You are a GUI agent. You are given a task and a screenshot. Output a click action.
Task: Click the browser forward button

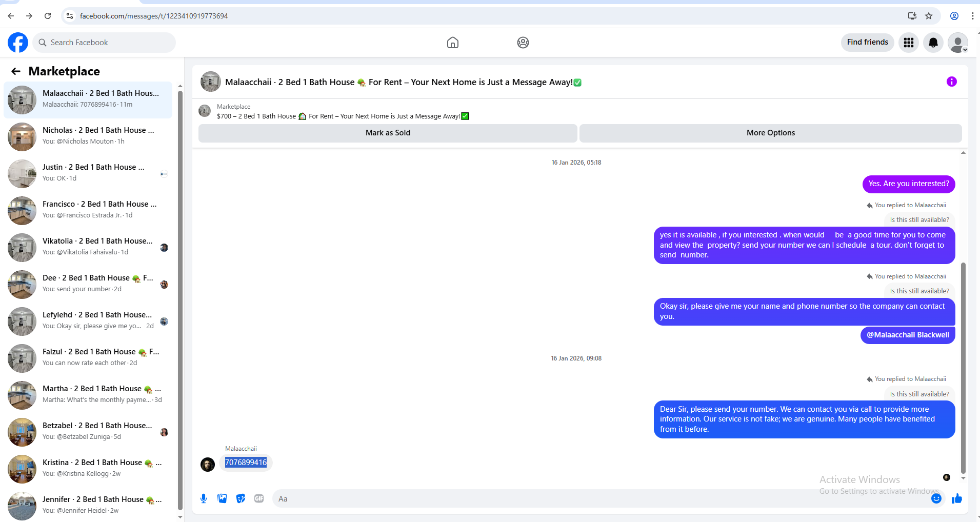[29, 16]
